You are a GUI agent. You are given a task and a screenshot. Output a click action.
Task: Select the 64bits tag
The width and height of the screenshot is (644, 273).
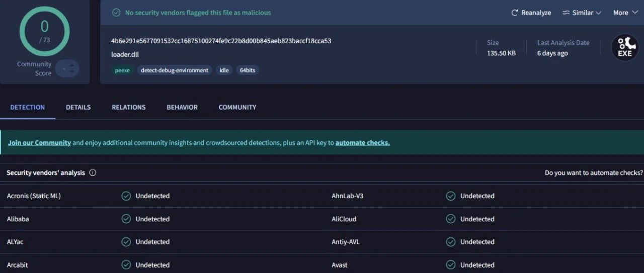tap(248, 70)
